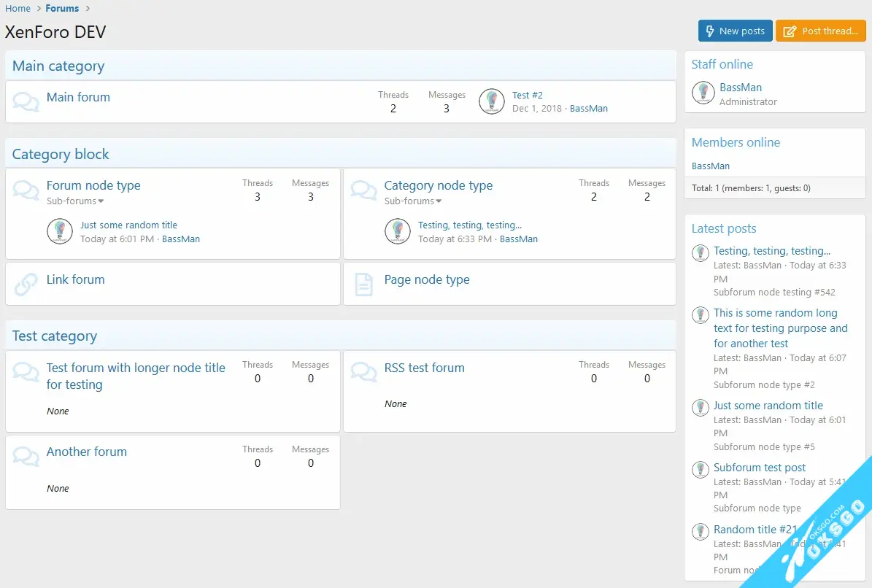The height and width of the screenshot is (588, 872).
Task: Click the RSS test forum bubble icon
Action: click(x=363, y=372)
